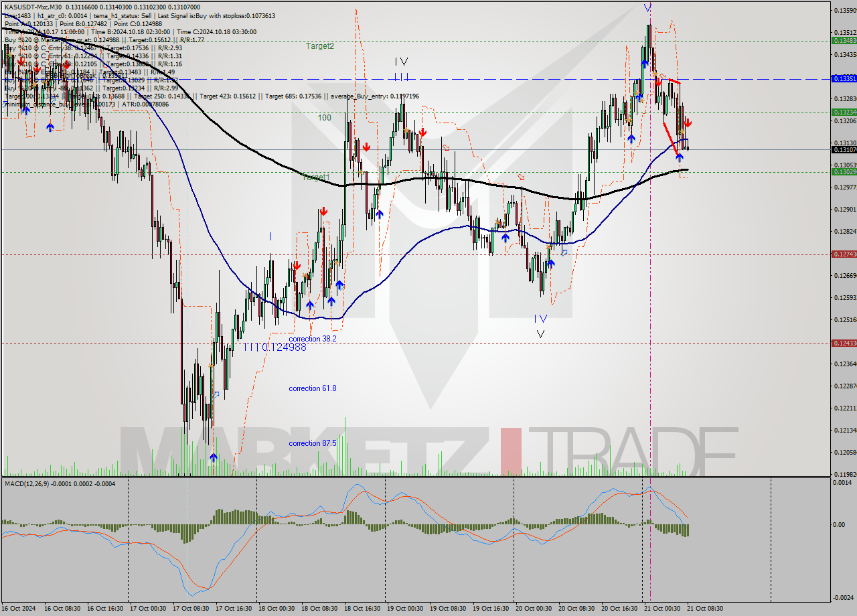Click the red 0.12743 price tag
The image size is (857, 616).
tap(843, 254)
